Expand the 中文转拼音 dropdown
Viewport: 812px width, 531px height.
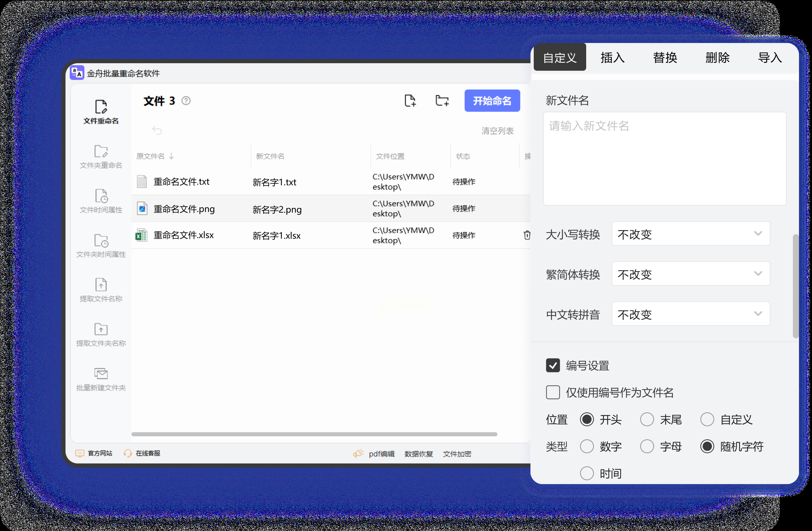tap(690, 314)
